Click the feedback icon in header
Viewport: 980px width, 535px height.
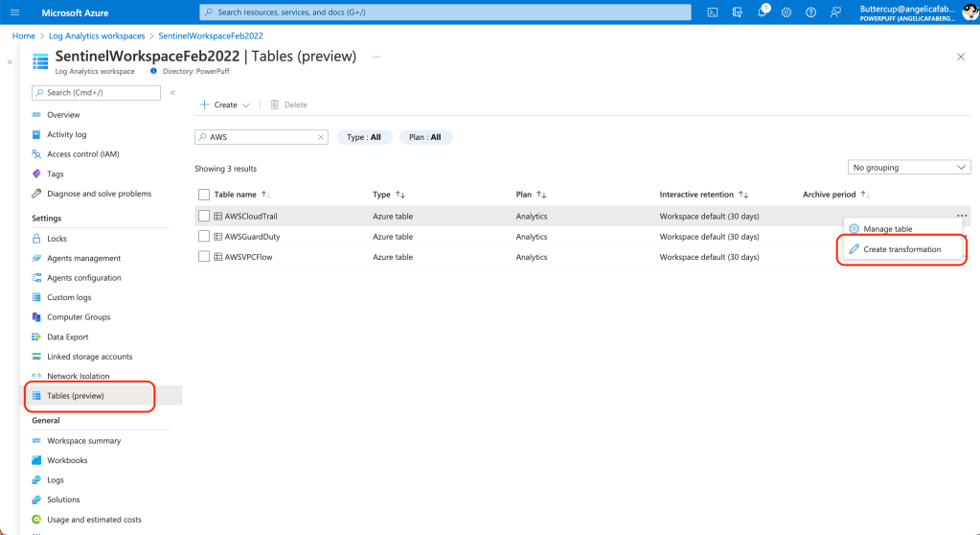pos(835,12)
